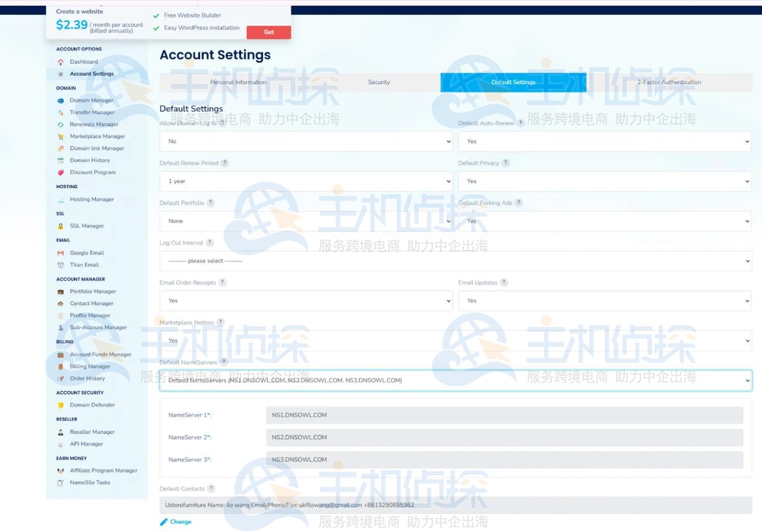Click help icon next to Default Renew Period
Viewport: 762px width, 532px height.
[x=225, y=163]
